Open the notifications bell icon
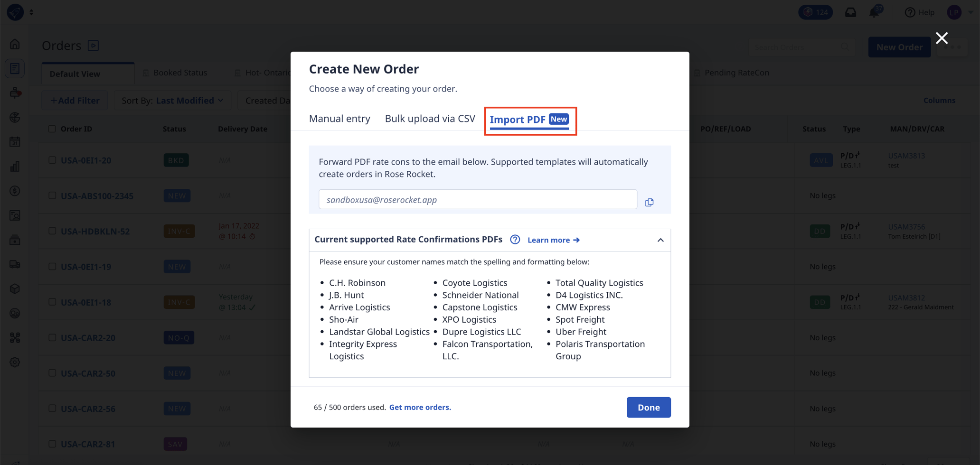This screenshot has height=465, width=980. tap(874, 12)
